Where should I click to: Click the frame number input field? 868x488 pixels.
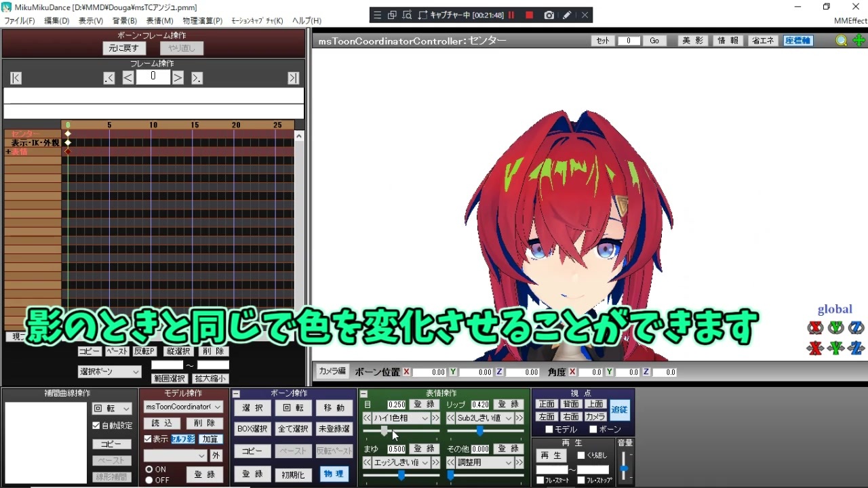pyautogui.click(x=153, y=77)
